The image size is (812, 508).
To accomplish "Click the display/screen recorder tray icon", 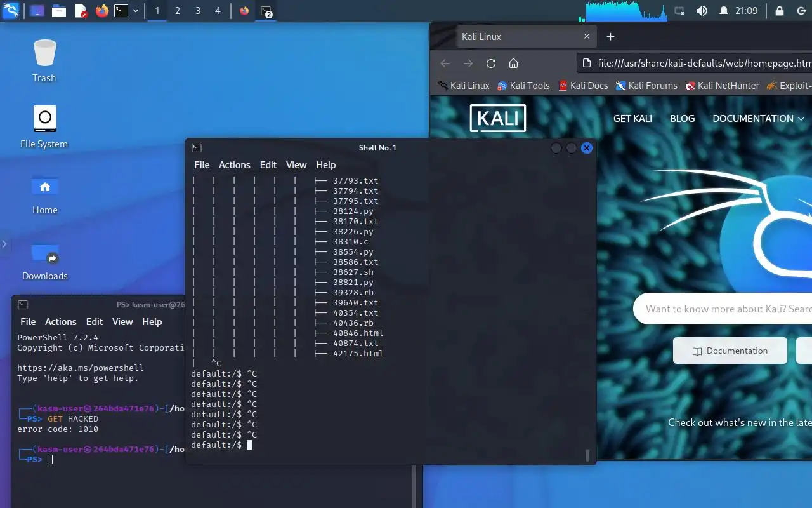I will (679, 11).
